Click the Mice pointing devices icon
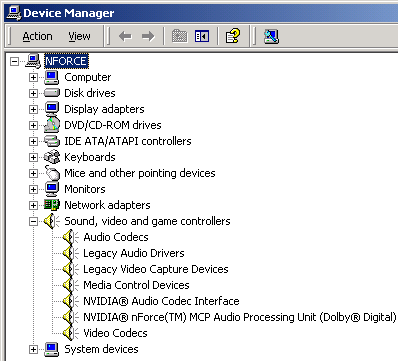The width and height of the screenshot is (398, 361). [52, 173]
